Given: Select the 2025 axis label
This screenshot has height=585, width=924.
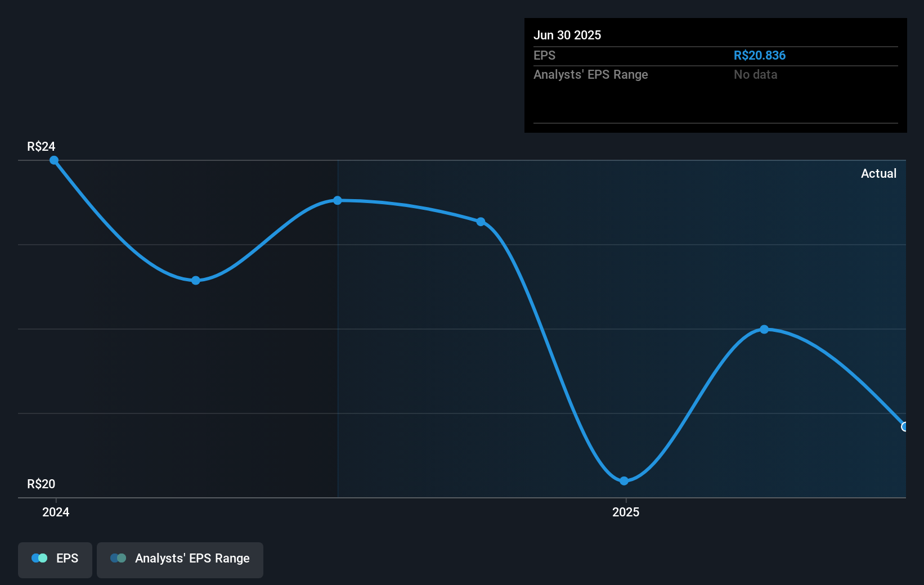Looking at the screenshot, I should coord(626,512).
